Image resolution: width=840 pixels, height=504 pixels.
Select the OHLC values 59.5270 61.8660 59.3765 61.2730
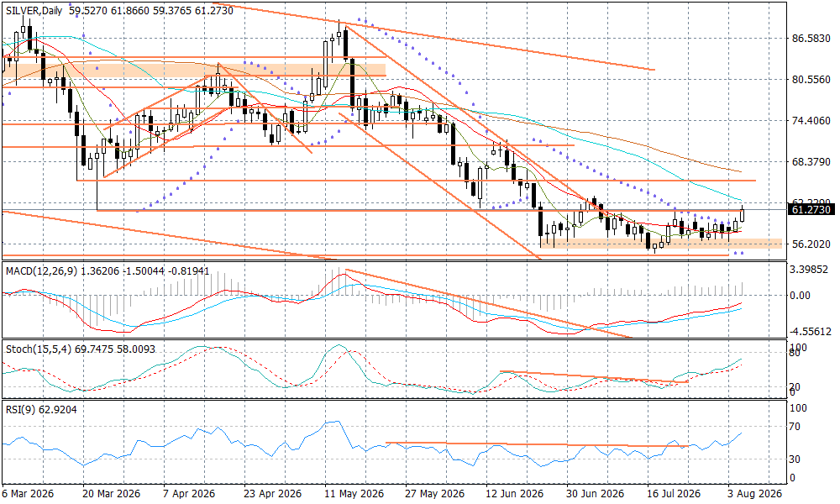(x=151, y=10)
